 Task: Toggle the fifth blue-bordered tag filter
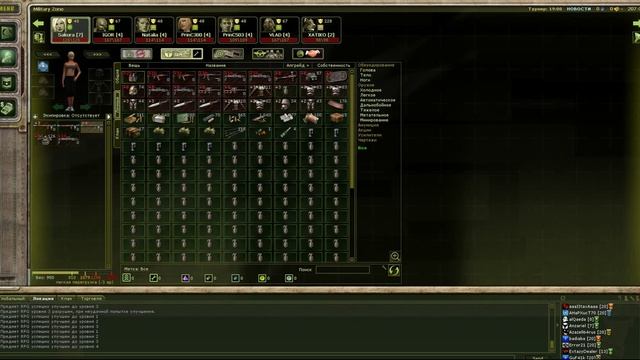click(235, 278)
